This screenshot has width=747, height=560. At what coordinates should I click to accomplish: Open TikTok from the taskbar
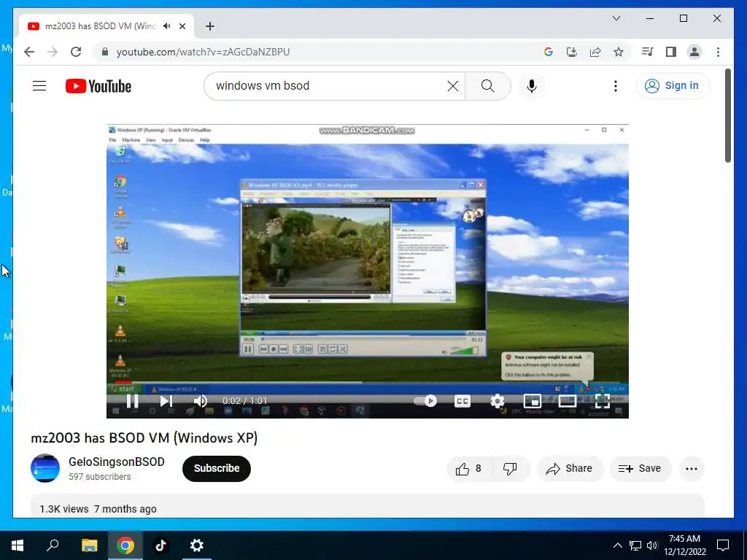(x=160, y=545)
